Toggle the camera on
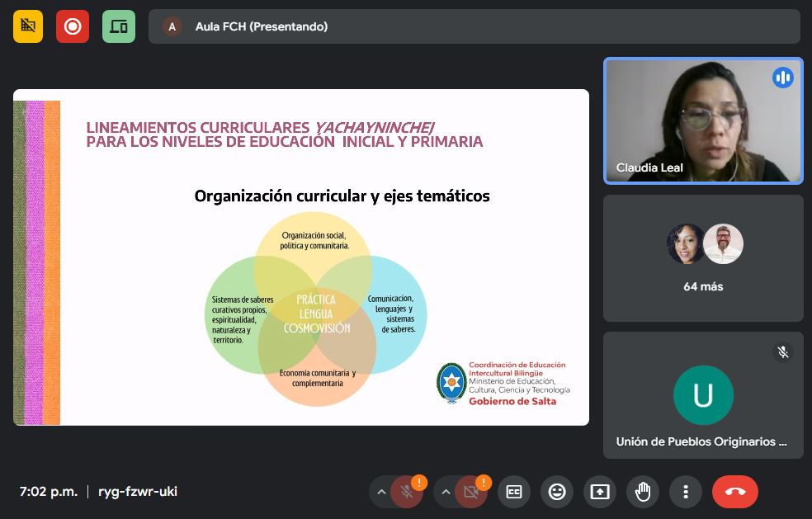 click(471, 493)
